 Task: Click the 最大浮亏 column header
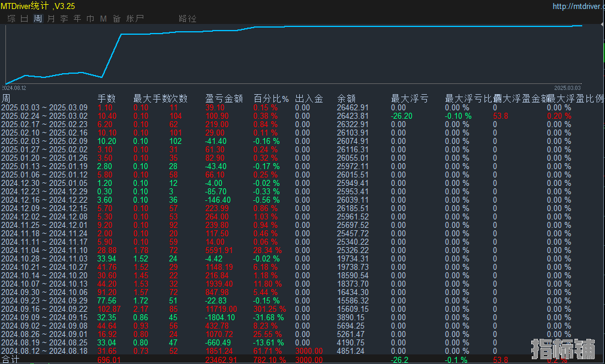point(410,98)
